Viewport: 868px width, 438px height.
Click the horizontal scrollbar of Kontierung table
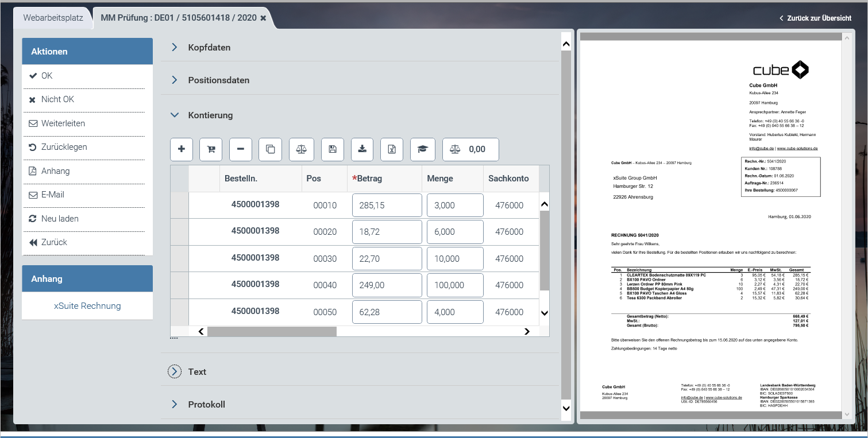point(272,331)
